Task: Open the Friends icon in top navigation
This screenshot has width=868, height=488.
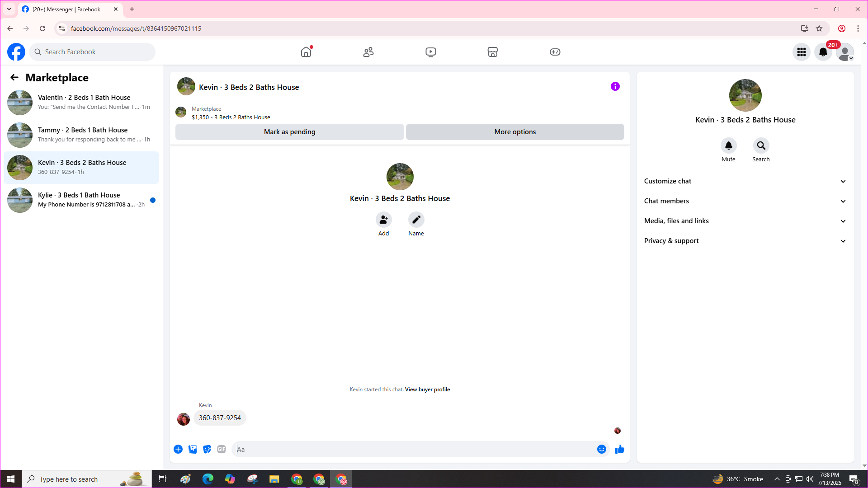Action: (368, 52)
